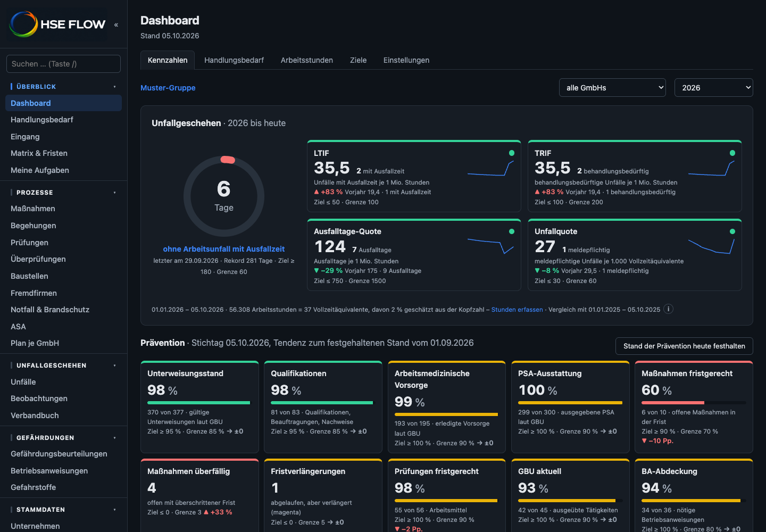This screenshot has width=766, height=532.
Task: Open Plan je GmbH in sidebar
Action: click(x=63, y=343)
